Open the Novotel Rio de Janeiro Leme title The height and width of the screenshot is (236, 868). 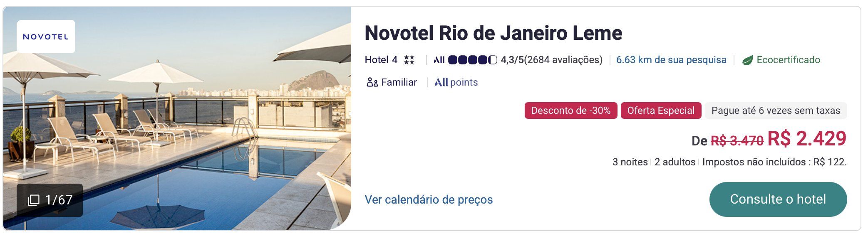coord(493,33)
